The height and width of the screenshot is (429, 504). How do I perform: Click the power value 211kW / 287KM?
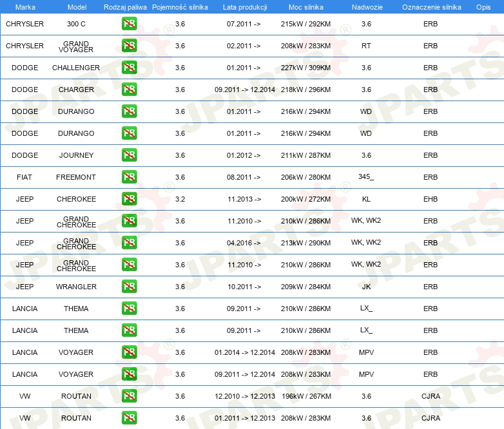305,155
